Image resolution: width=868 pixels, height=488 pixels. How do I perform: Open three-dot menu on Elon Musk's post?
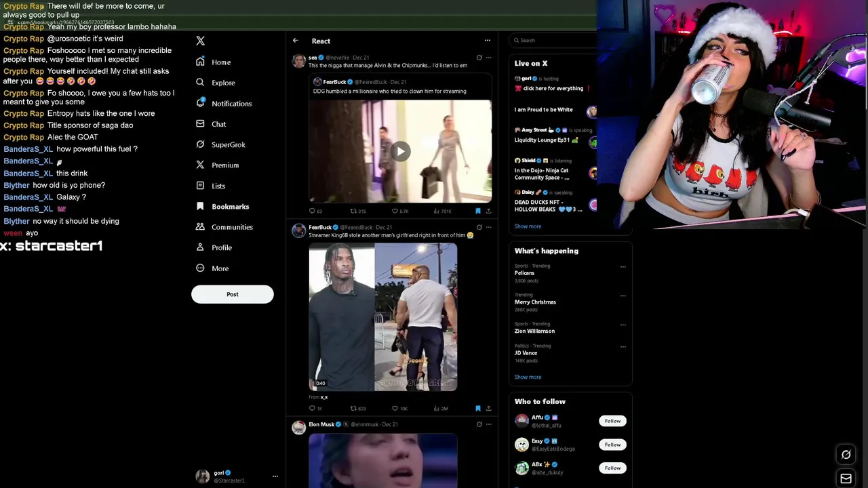[488, 424]
